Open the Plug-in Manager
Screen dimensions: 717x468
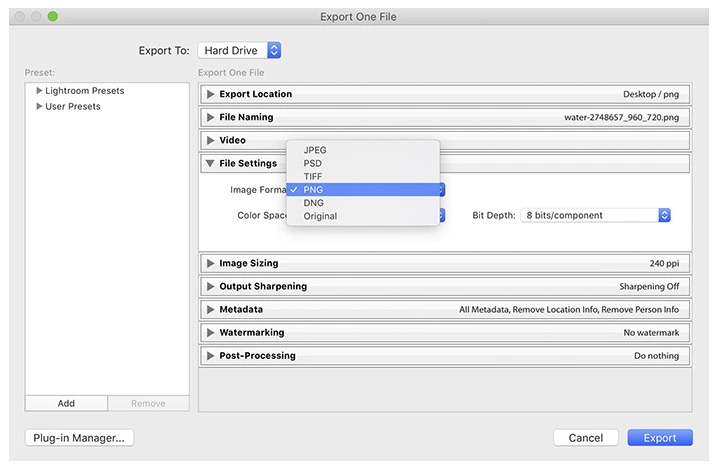[x=79, y=438]
